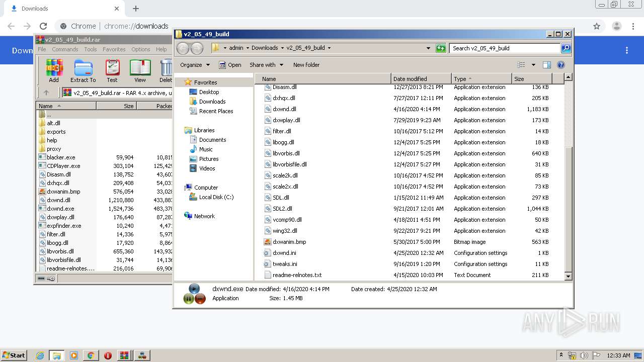
Task: Click the Explorer Back navigation button
Action: click(183, 48)
